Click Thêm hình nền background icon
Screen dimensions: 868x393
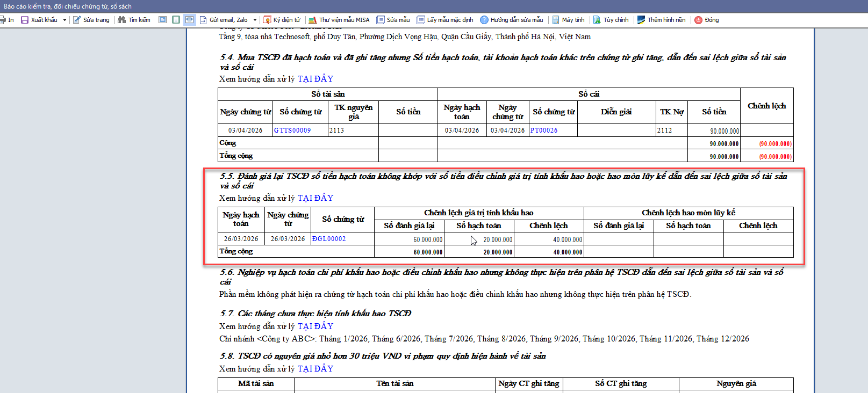pyautogui.click(x=641, y=20)
